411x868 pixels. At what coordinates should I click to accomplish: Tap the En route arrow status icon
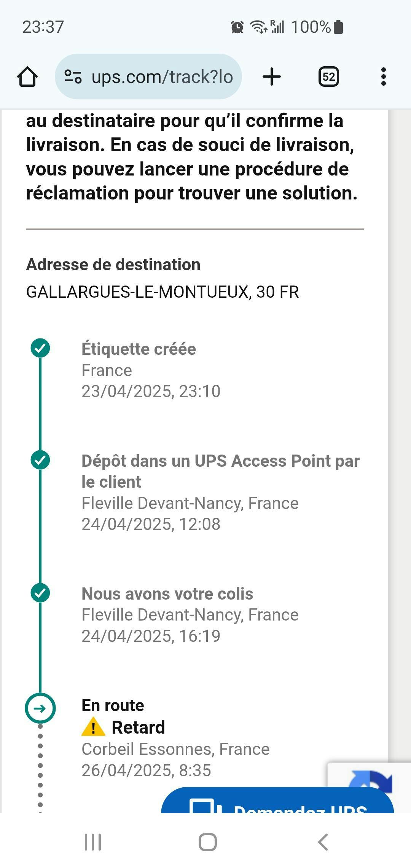(40, 708)
